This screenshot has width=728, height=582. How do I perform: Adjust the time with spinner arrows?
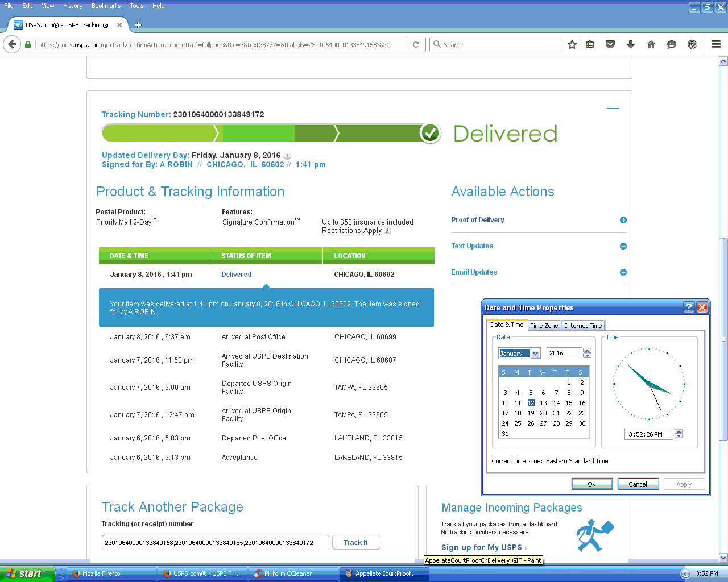point(679,434)
